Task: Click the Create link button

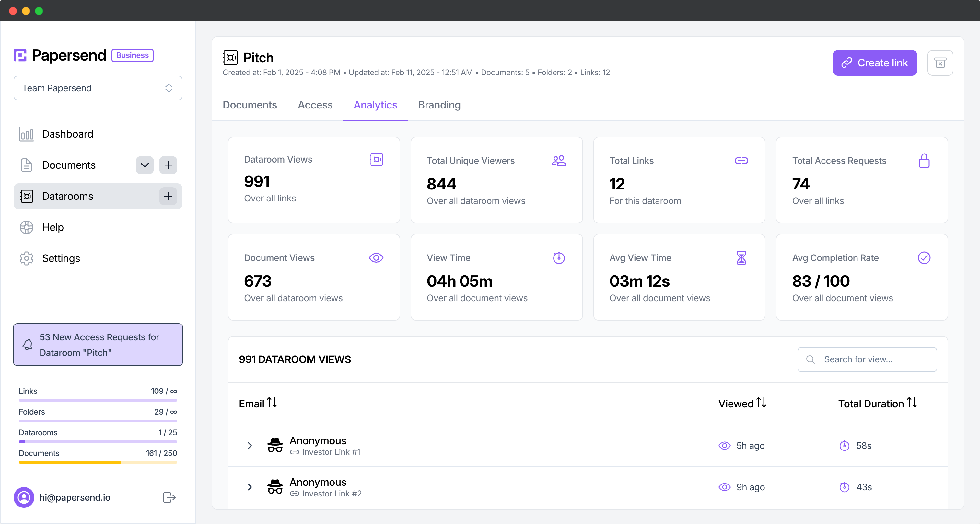Action: tap(875, 63)
